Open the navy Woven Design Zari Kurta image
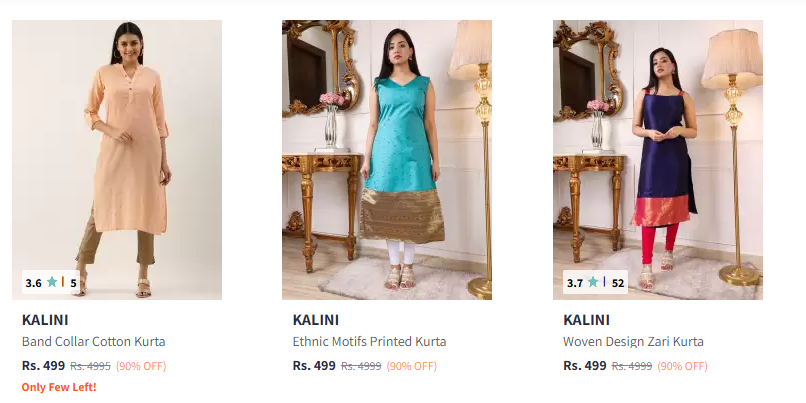The image size is (806, 403). pos(658,160)
